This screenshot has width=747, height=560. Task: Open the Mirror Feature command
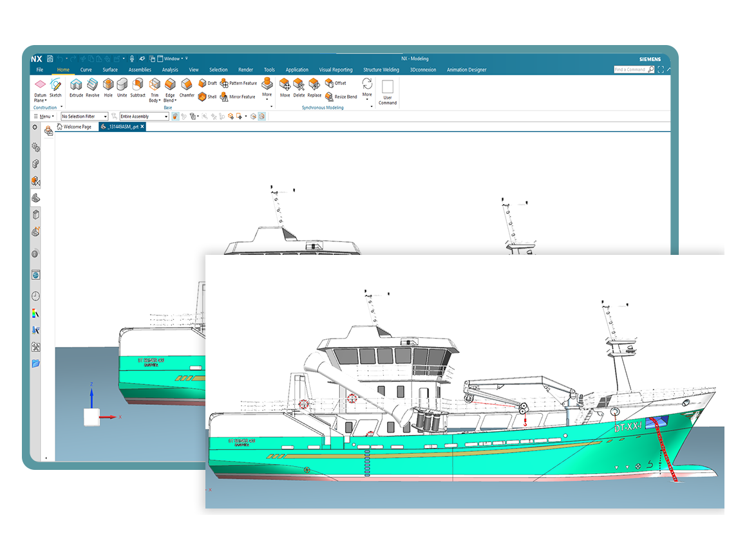(238, 97)
